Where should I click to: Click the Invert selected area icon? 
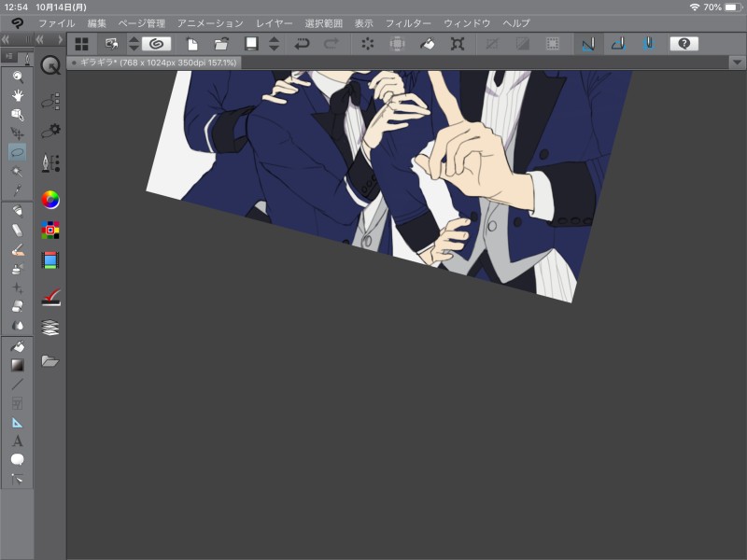coord(523,44)
